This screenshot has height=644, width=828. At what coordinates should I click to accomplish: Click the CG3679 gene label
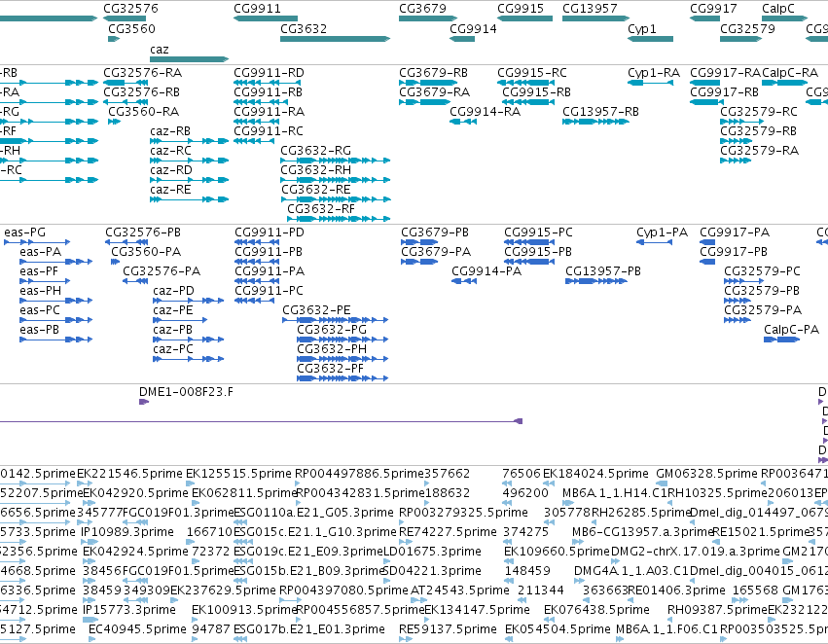click(x=422, y=9)
